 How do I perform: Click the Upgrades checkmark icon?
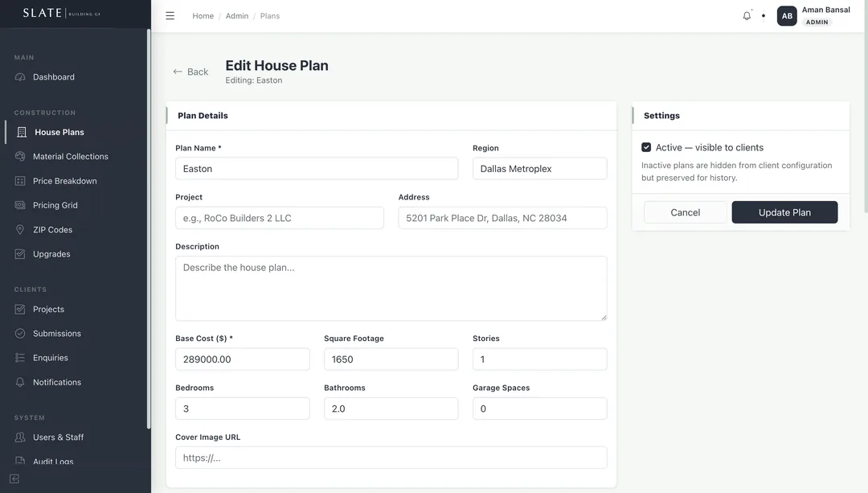point(20,253)
